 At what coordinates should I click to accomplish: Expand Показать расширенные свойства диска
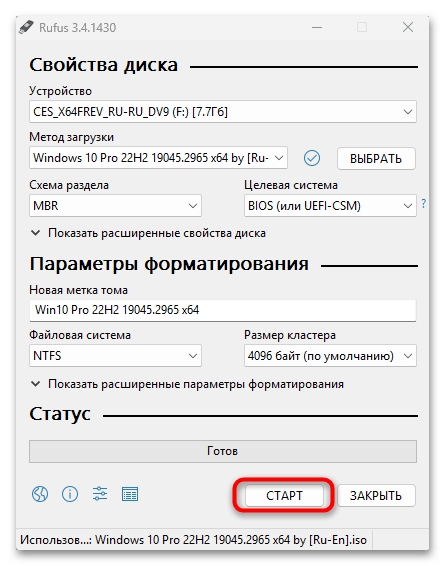pos(148,233)
